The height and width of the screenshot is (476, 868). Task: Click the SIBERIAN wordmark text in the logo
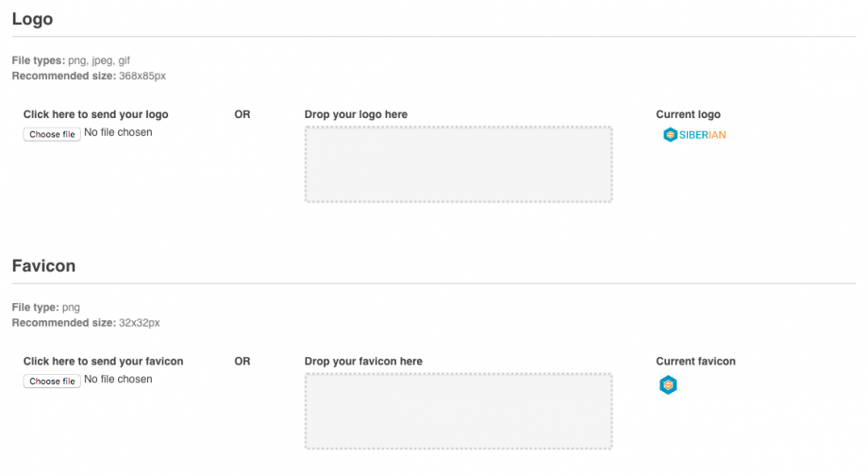(x=703, y=135)
